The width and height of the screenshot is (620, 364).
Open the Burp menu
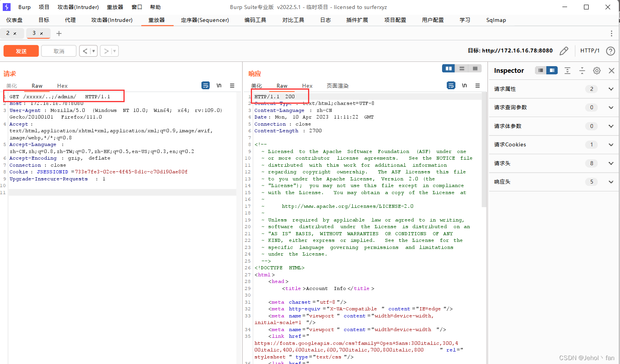coord(24,7)
